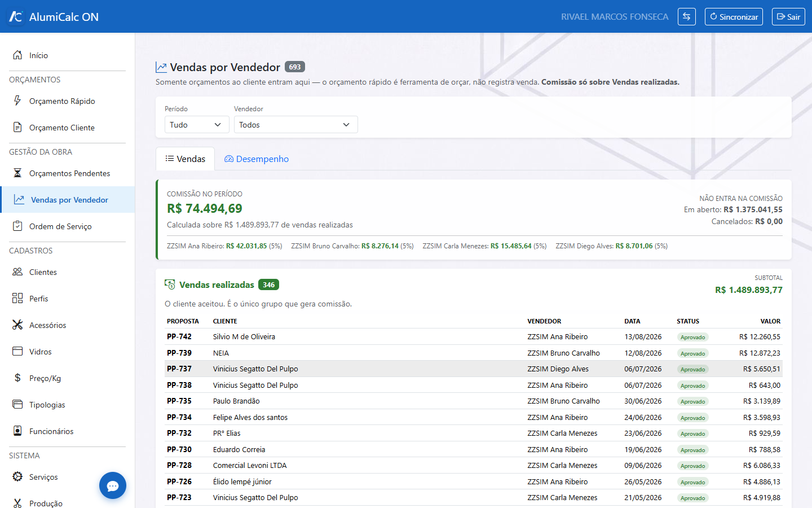Click the Tipologias layers icon

tap(17, 405)
